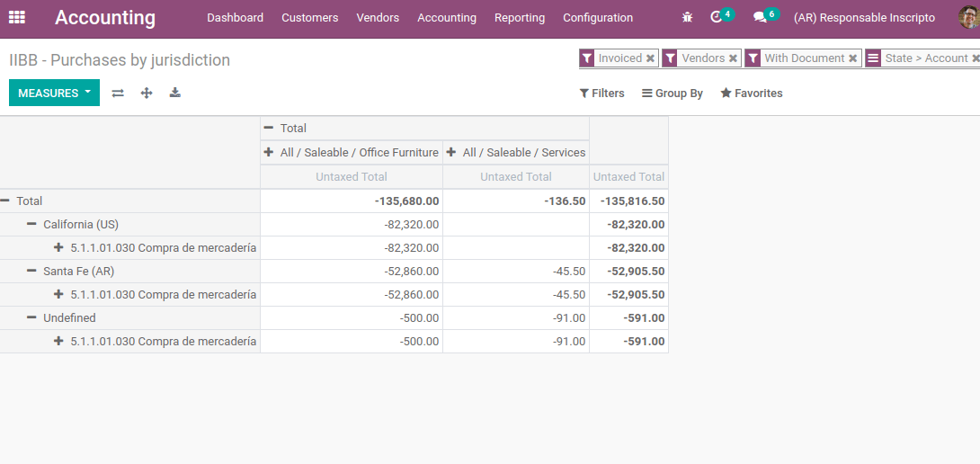Open the Reporting menu

click(x=520, y=17)
